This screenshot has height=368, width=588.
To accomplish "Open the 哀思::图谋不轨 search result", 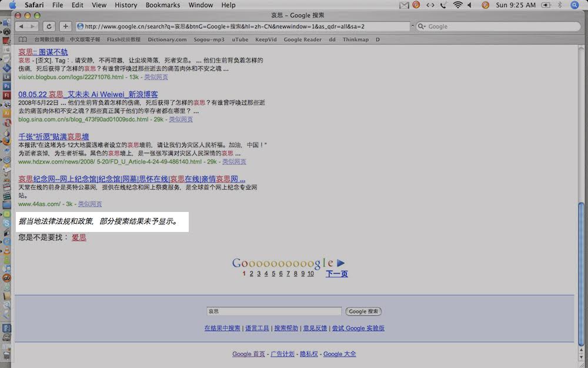I will pos(43,52).
